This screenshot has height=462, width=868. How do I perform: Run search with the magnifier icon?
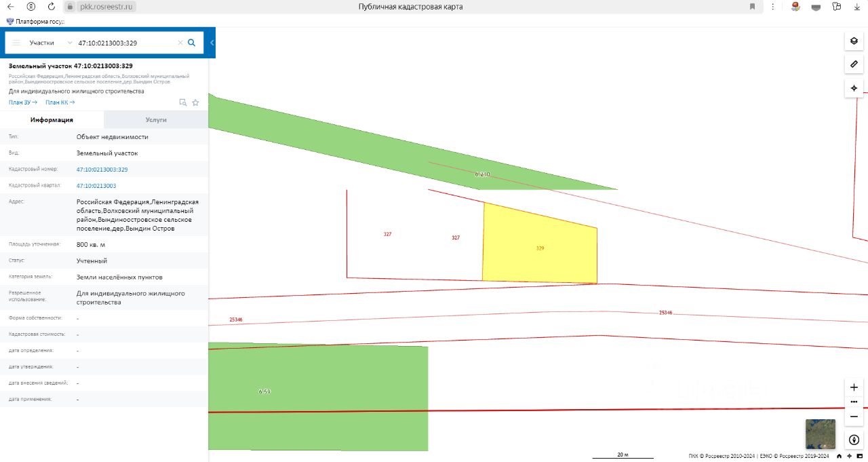point(192,43)
